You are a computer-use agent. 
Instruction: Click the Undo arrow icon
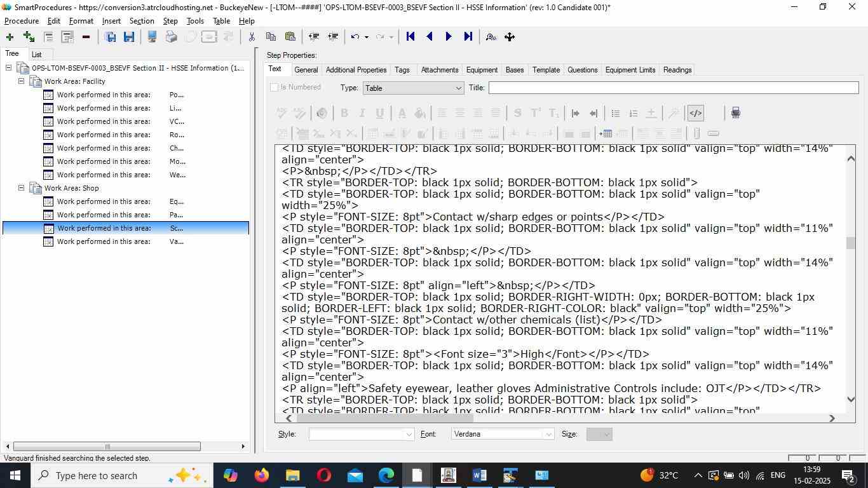point(355,37)
